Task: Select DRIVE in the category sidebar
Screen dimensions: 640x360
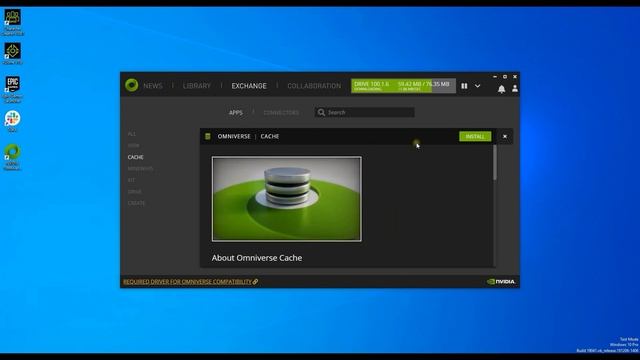Action: 135,191
